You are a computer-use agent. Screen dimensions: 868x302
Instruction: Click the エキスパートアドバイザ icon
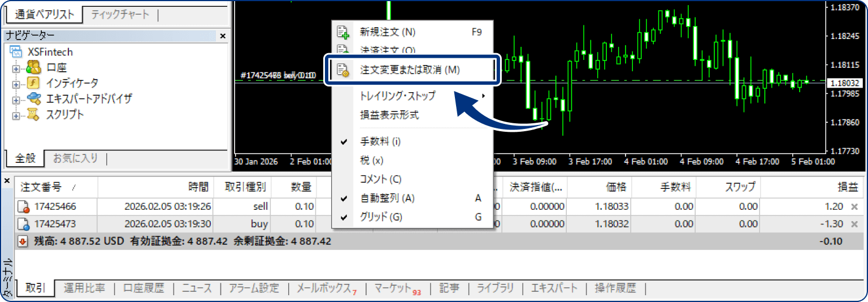tap(34, 99)
